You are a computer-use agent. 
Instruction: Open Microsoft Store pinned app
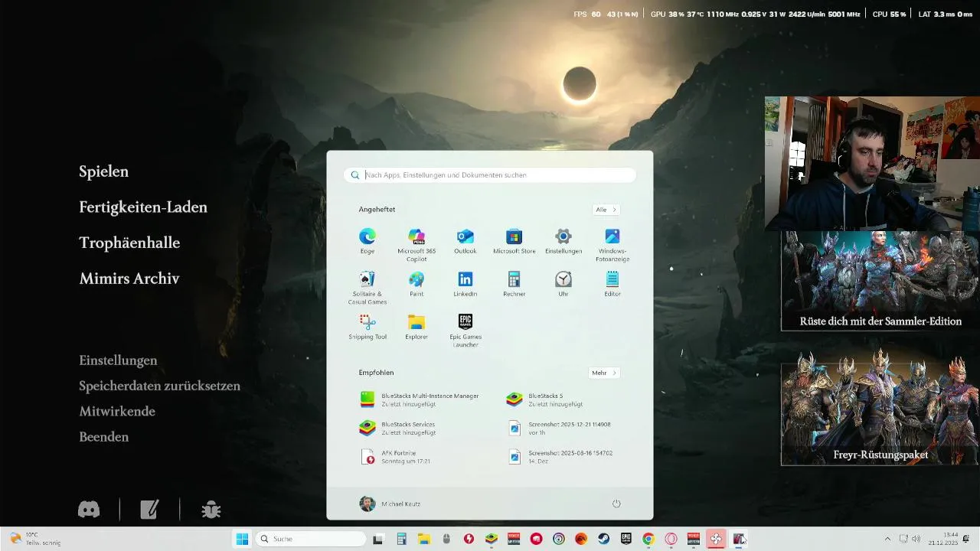514,241
